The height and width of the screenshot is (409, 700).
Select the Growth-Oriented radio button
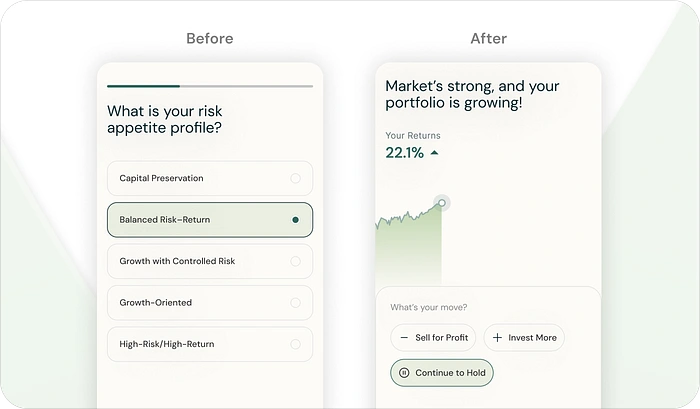pyautogui.click(x=295, y=302)
